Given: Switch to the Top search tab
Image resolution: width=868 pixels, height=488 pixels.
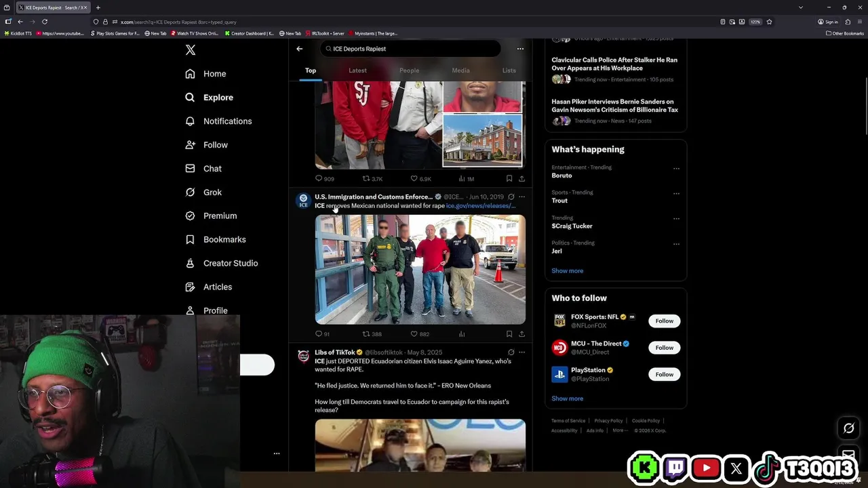Looking at the screenshot, I should click(x=311, y=70).
